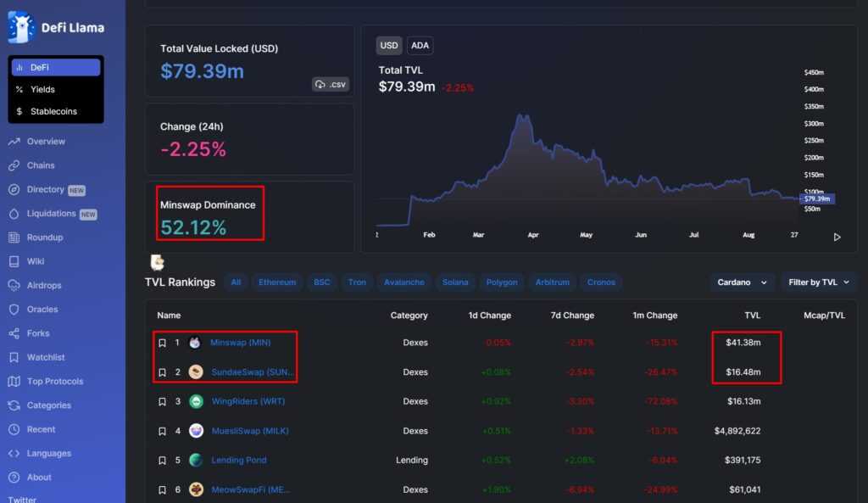This screenshot has width=868, height=503.
Task: Select the Yields menu item
Action: coord(42,89)
